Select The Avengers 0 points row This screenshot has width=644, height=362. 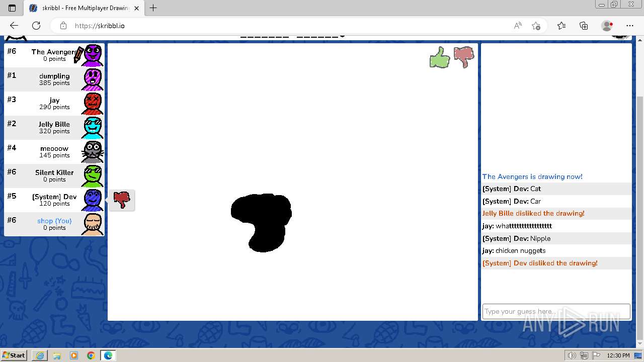[54, 55]
